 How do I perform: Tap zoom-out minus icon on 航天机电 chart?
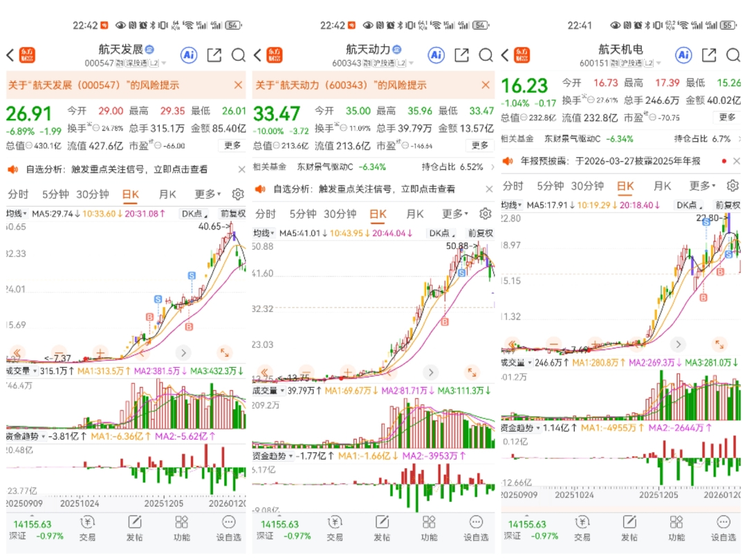pos(553,344)
